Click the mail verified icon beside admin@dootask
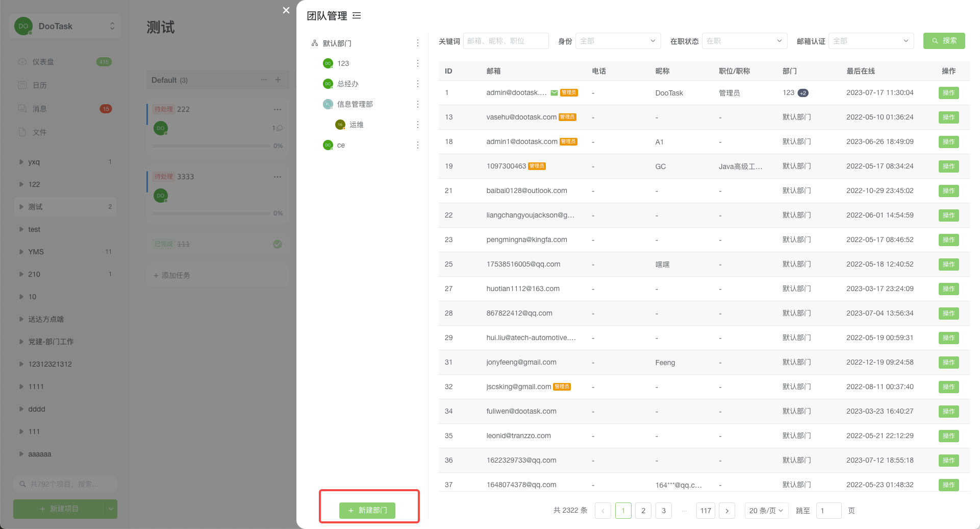This screenshot has height=529, width=980. [x=554, y=93]
